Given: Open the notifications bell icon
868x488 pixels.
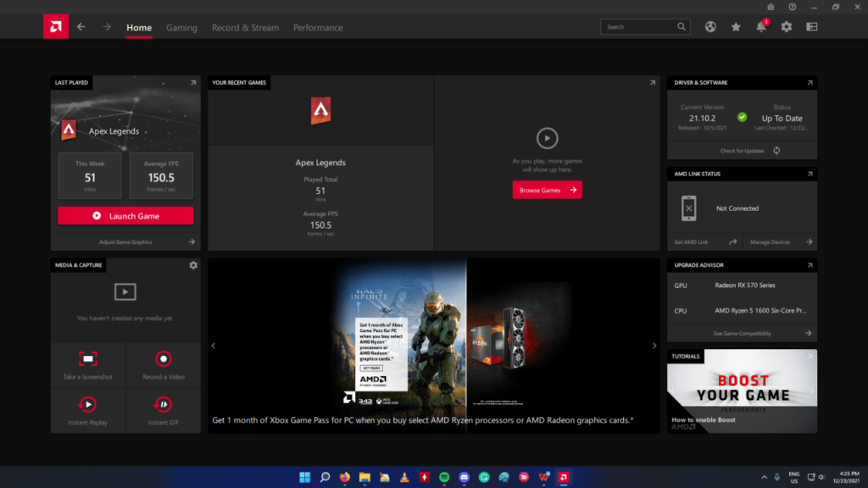Looking at the screenshot, I should coord(761,27).
